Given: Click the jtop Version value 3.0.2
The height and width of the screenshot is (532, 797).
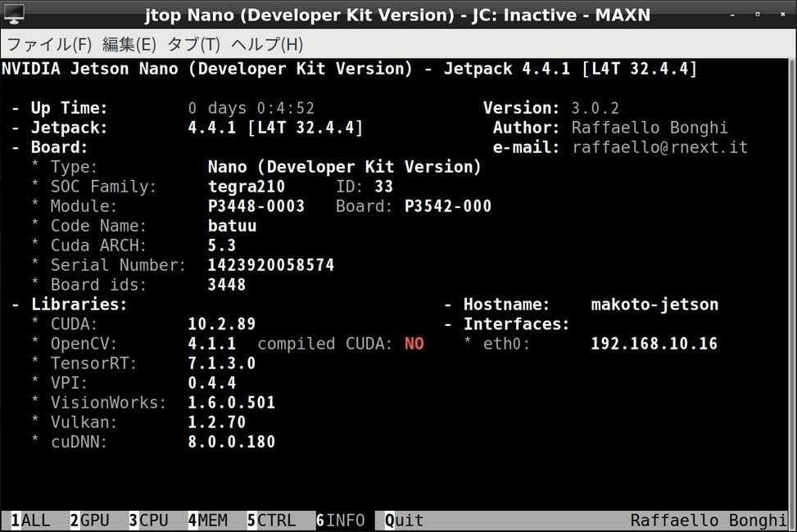Looking at the screenshot, I should coord(595,108).
